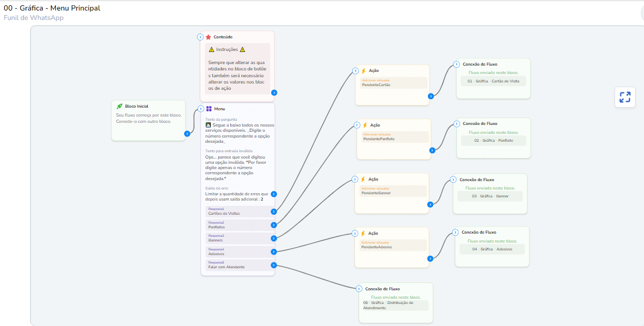The image size is (644, 326).
Task: Select the Banners answer option
Action: (238, 238)
